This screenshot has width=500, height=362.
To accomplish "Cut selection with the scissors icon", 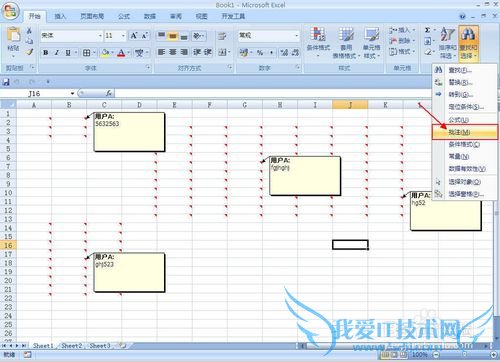I will [x=29, y=31].
